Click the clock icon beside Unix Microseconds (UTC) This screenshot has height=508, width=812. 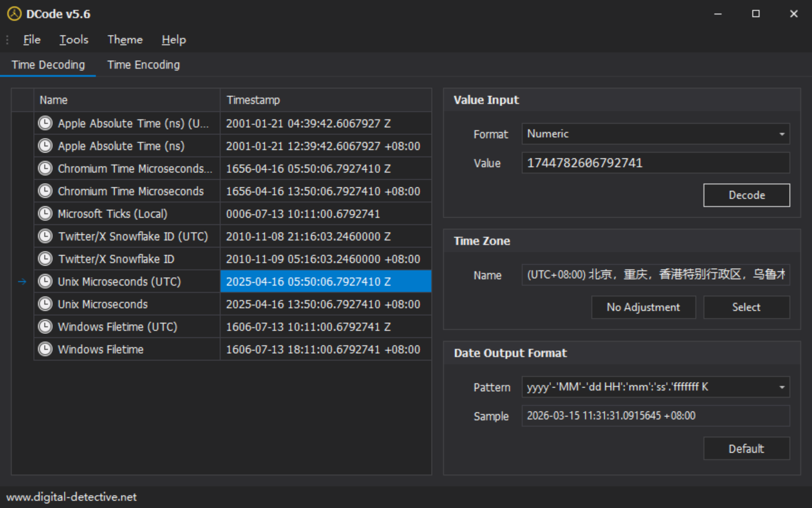(45, 281)
